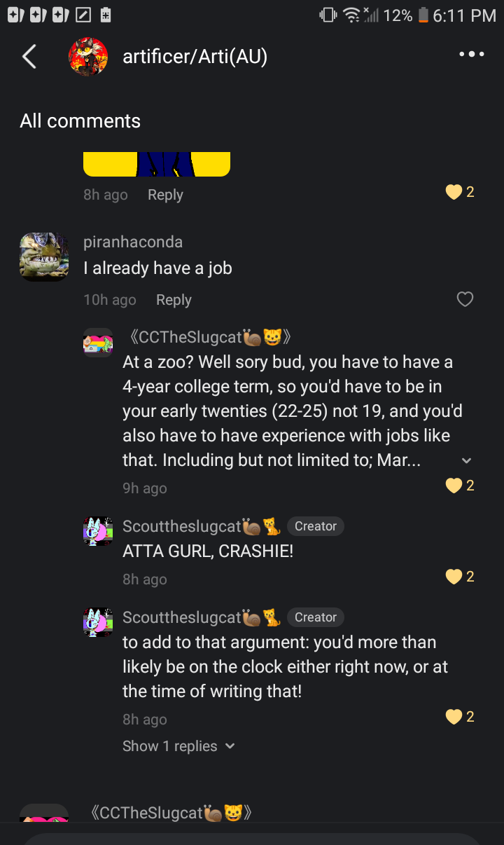Open piranhaconda's profile picture
Image resolution: width=504 pixels, height=845 pixels.
[44, 257]
